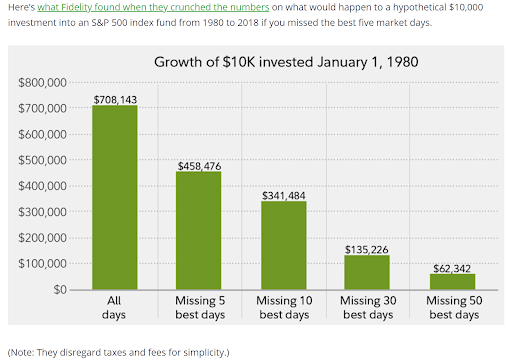Click the $800,000 axis label

[42, 82]
